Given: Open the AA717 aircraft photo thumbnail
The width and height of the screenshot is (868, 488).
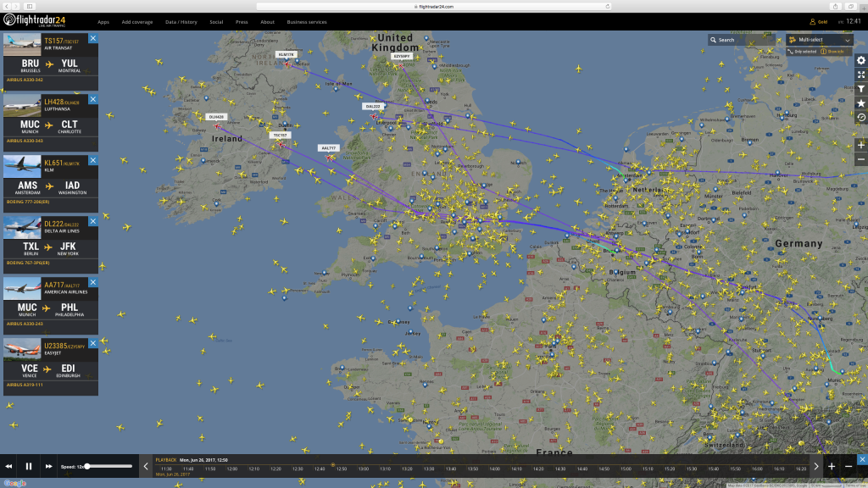Looking at the screenshot, I should (22, 288).
